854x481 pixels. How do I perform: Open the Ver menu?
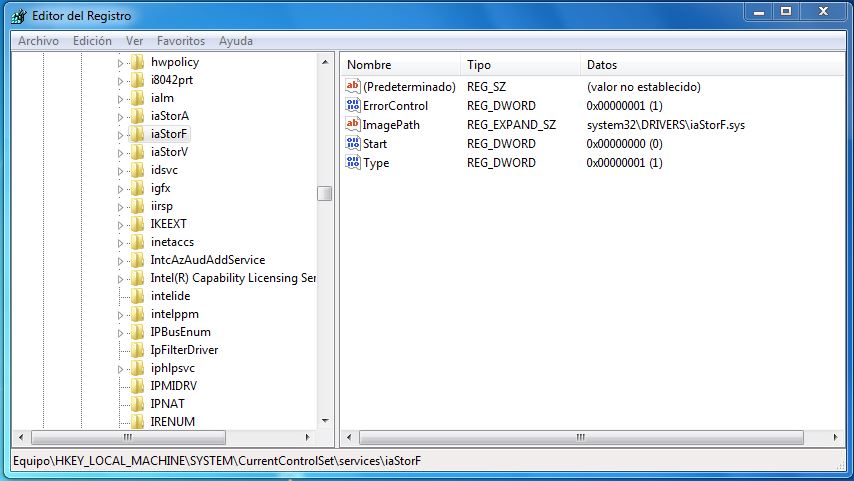134,41
